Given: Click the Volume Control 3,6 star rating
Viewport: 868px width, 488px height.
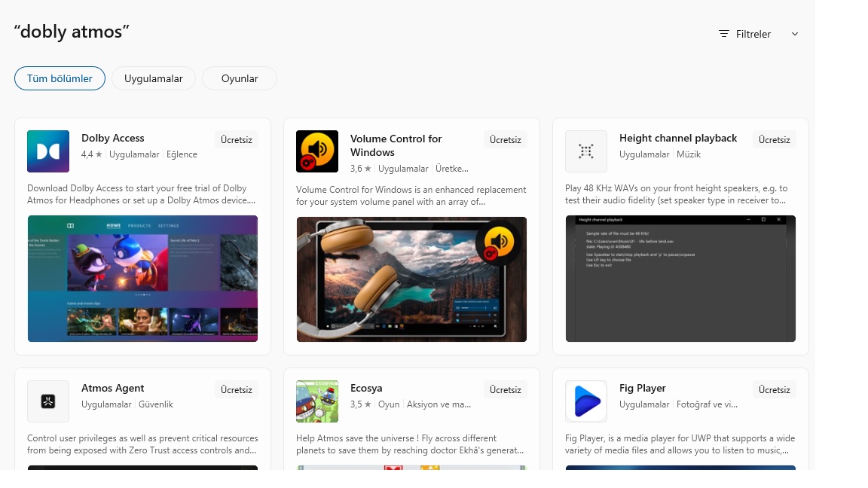Looking at the screenshot, I should coord(360,169).
